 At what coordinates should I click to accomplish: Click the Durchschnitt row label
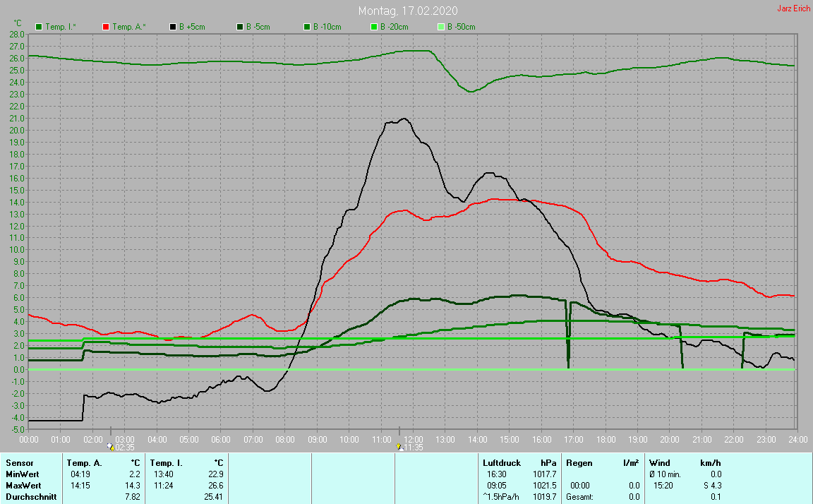[27, 497]
